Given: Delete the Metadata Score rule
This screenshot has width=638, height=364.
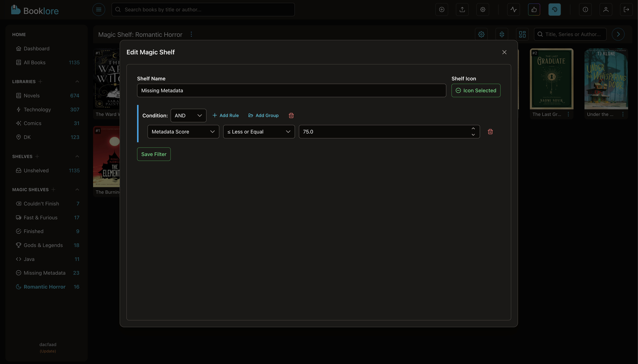Looking at the screenshot, I should tap(490, 132).
